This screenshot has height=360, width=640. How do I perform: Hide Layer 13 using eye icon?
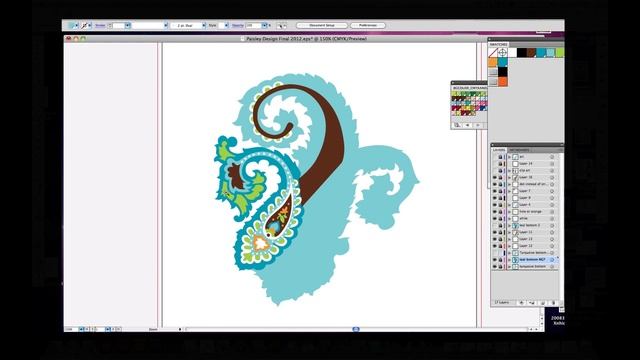tap(495, 239)
